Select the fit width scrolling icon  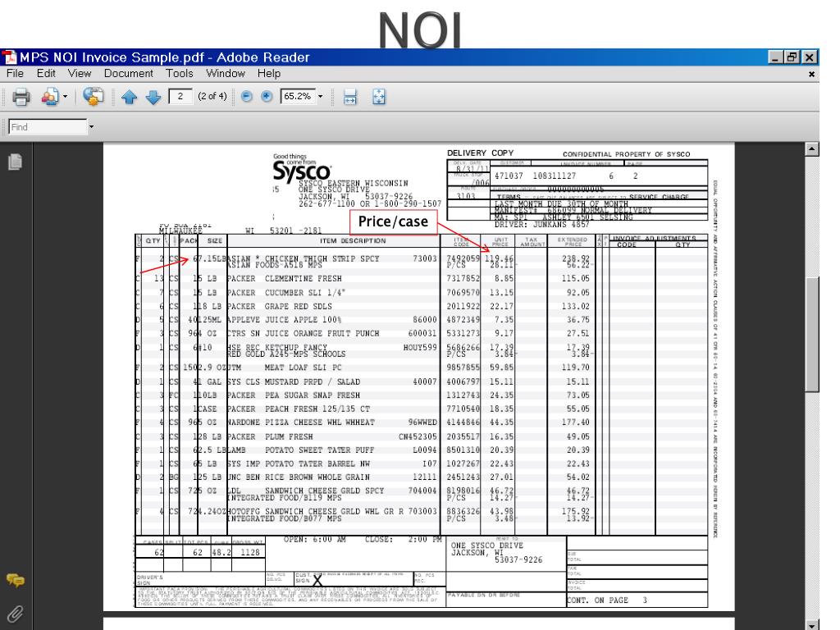point(349,97)
